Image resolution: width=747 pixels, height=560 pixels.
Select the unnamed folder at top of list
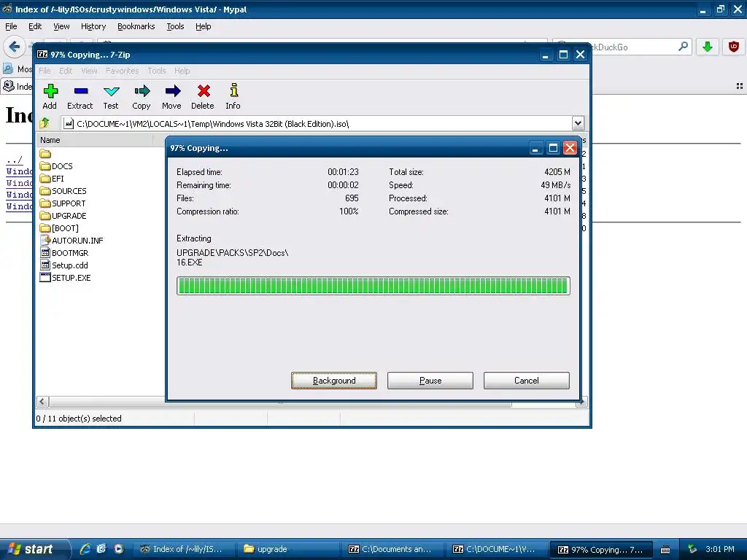pyautogui.click(x=45, y=154)
